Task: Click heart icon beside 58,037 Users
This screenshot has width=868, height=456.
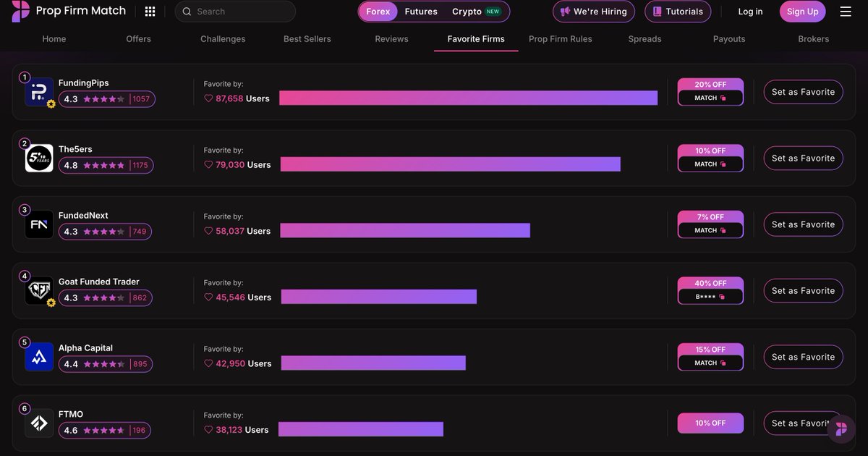Action: [208, 231]
